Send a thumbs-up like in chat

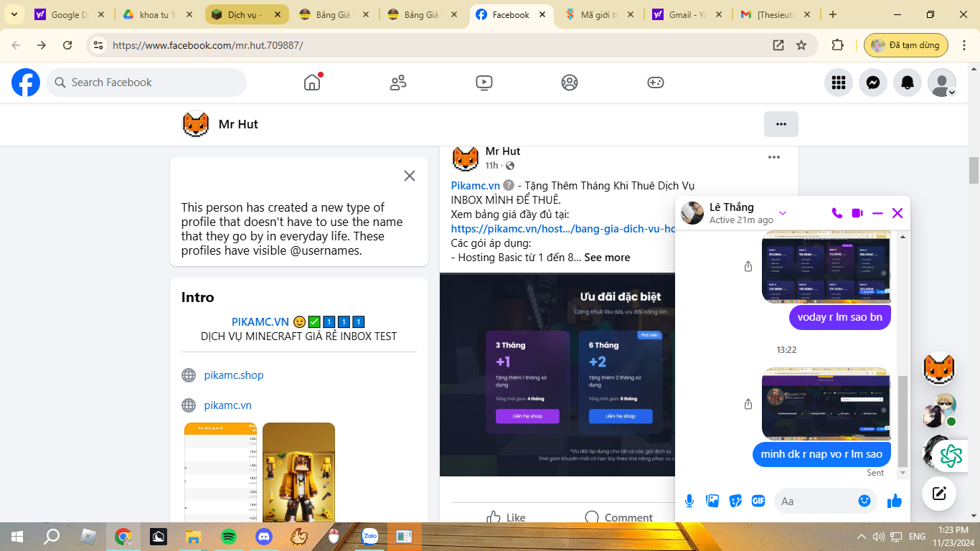tap(894, 501)
